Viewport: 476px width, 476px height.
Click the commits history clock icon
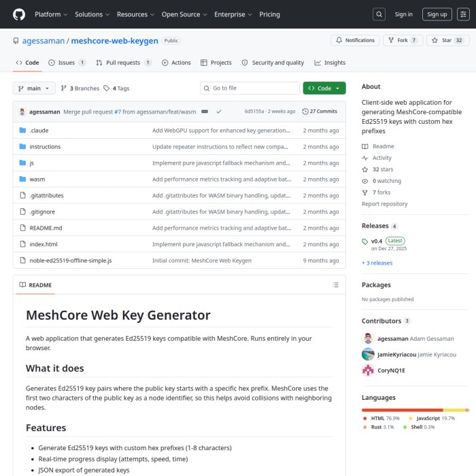tap(305, 112)
